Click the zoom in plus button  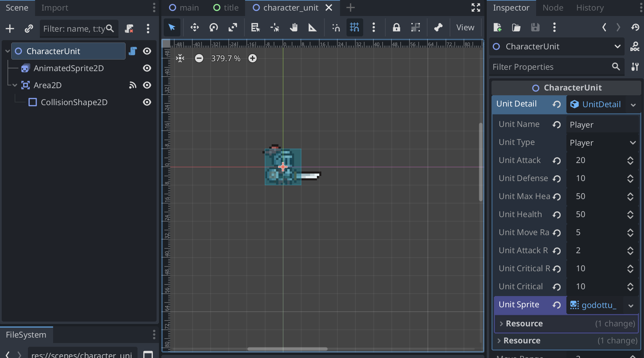point(252,59)
